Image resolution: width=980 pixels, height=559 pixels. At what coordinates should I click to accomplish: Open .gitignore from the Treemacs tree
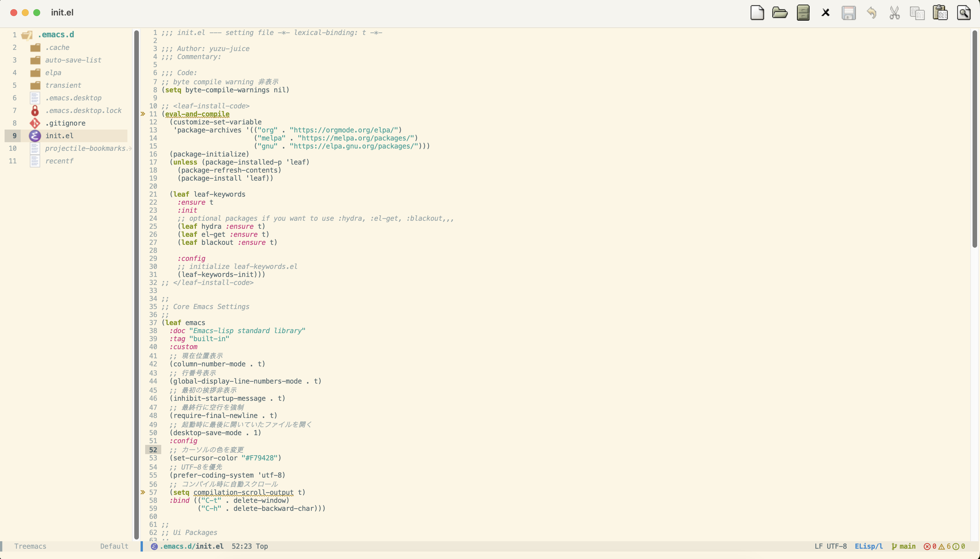(x=65, y=123)
